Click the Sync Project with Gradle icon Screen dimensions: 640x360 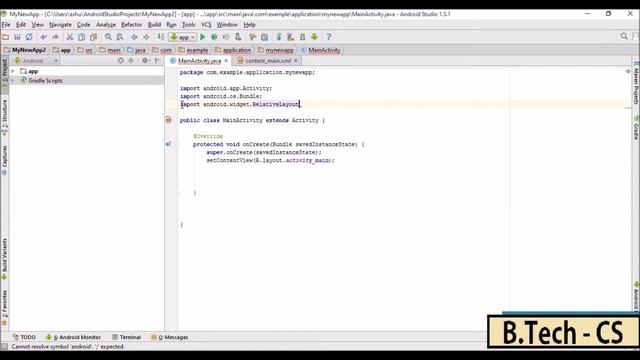click(279, 37)
